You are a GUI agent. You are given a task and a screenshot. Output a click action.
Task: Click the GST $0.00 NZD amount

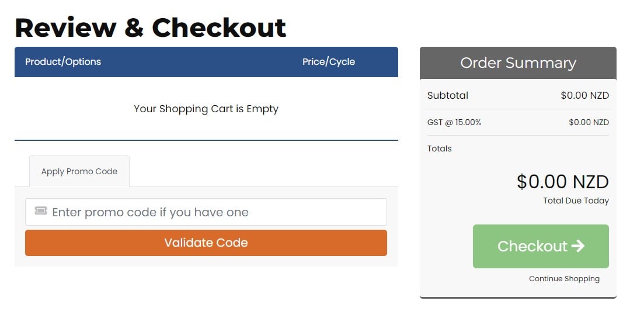589,122
